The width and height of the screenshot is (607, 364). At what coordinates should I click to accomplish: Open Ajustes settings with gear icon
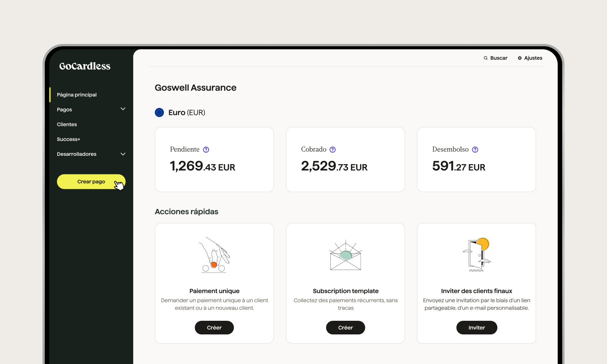[x=530, y=58]
